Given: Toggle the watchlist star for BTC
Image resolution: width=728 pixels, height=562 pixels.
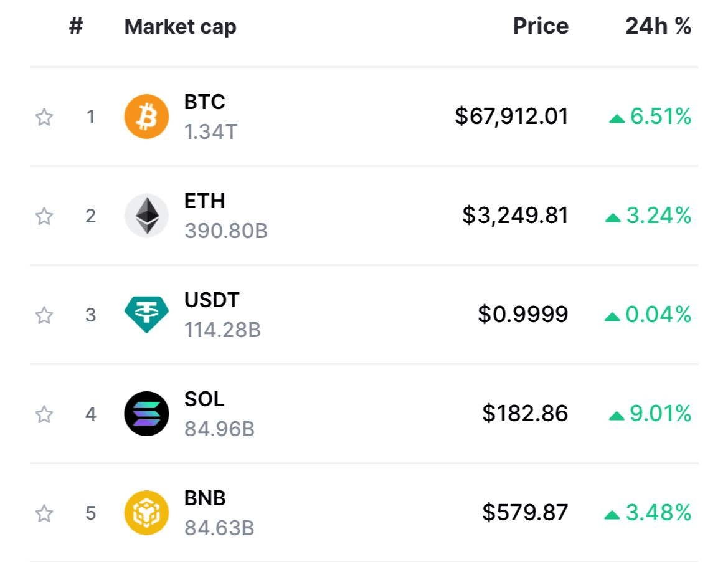Looking at the screenshot, I should click(x=44, y=117).
